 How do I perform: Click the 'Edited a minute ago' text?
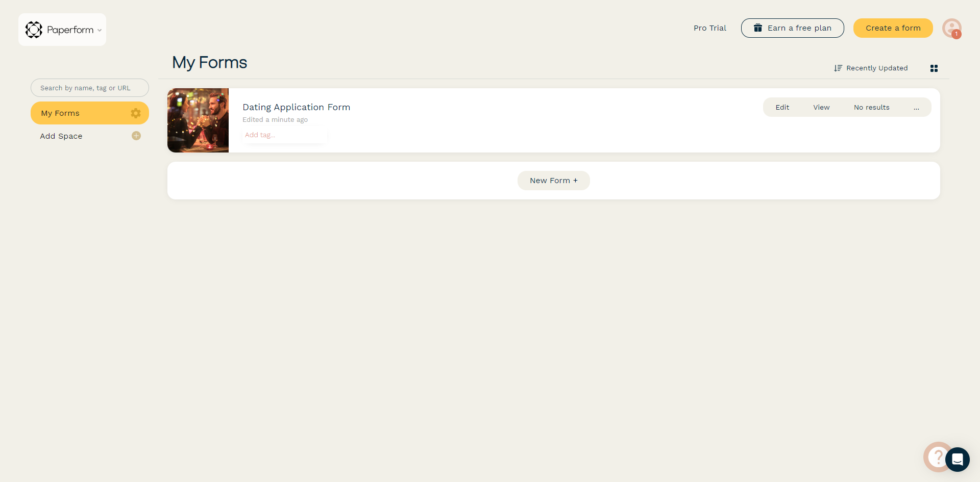click(x=275, y=120)
